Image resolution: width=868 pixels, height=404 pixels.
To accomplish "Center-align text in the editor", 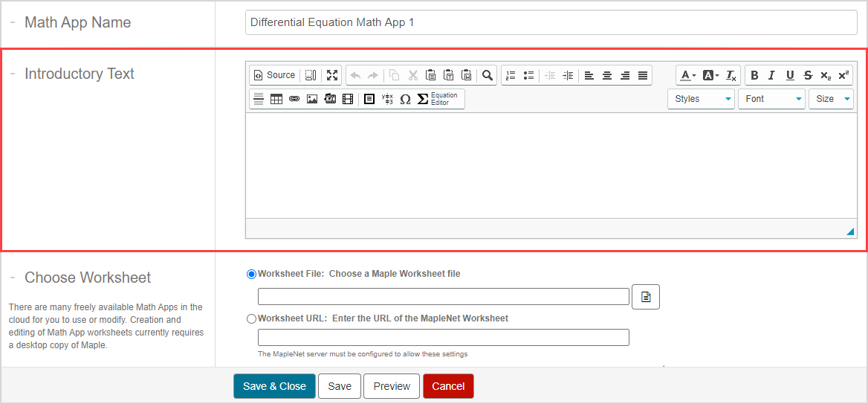I will [607, 75].
